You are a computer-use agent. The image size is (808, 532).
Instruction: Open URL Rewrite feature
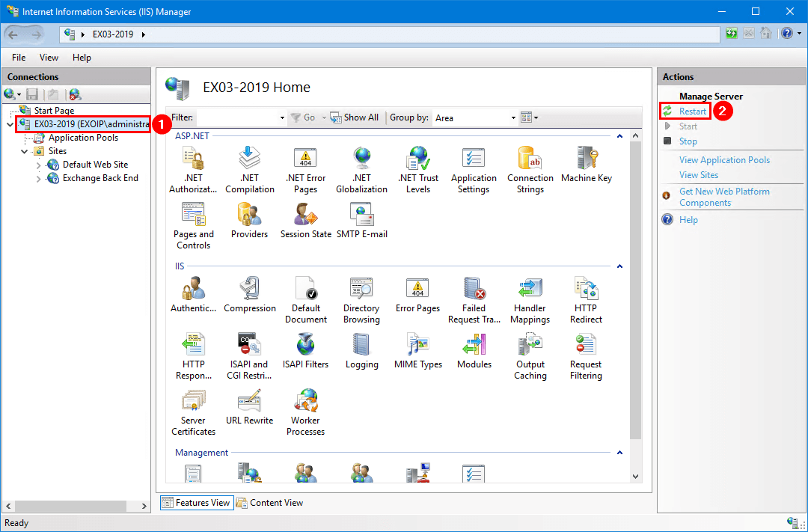pos(249,407)
